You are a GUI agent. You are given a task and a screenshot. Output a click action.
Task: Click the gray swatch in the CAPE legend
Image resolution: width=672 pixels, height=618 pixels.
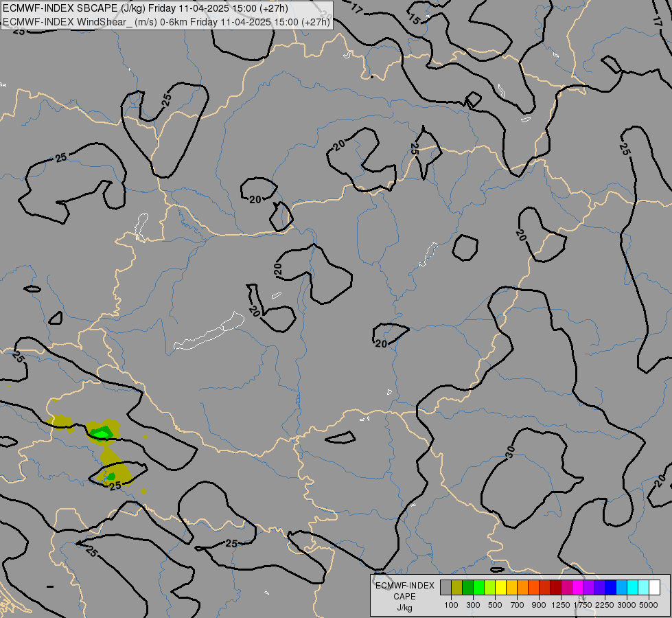tap(445, 587)
